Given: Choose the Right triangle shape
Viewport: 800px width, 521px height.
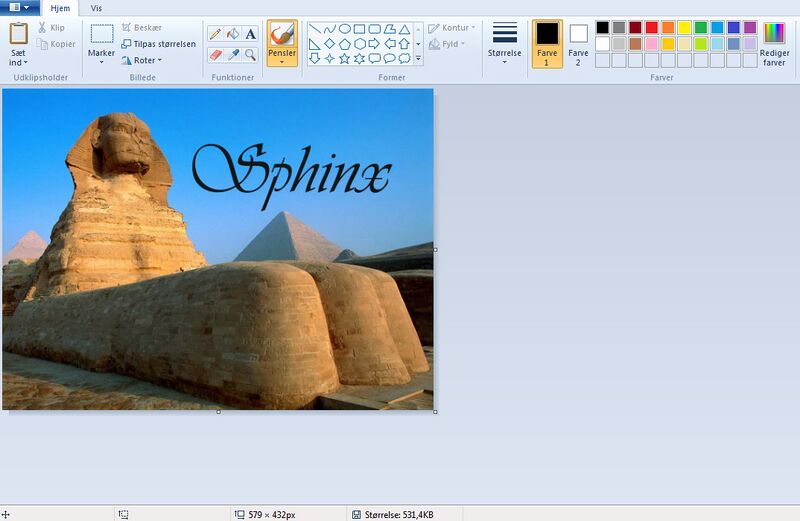Looking at the screenshot, I should [315, 44].
